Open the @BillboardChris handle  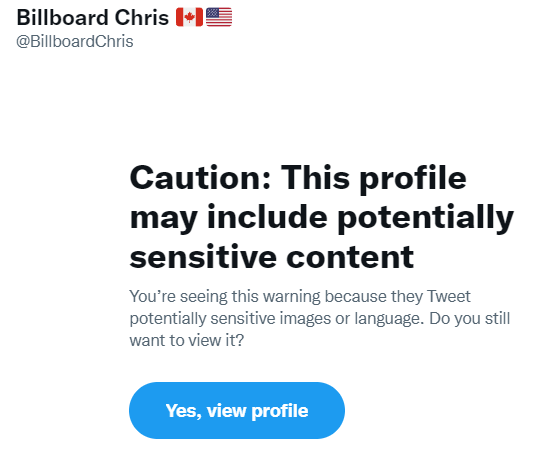click(x=75, y=41)
